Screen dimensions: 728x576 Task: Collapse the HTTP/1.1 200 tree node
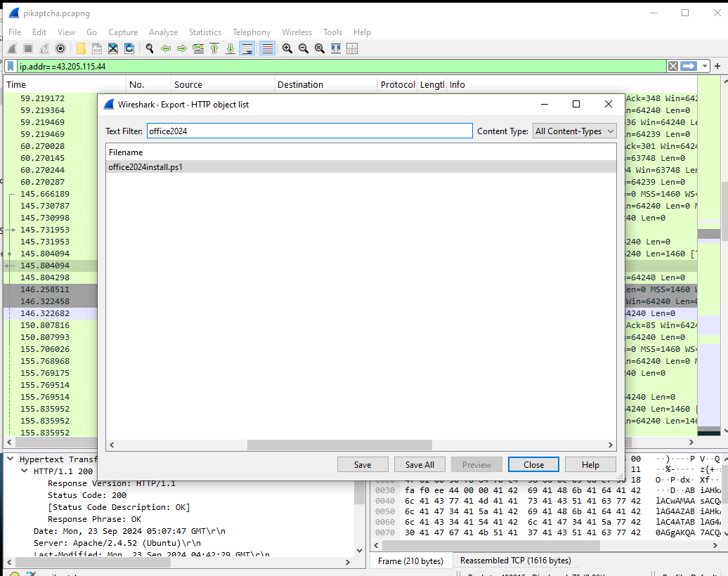25,471
